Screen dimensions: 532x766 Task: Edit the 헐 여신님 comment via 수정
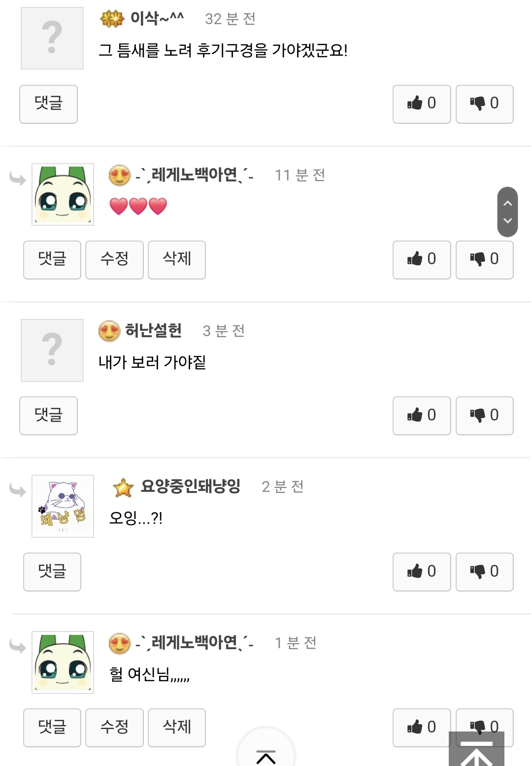114,727
